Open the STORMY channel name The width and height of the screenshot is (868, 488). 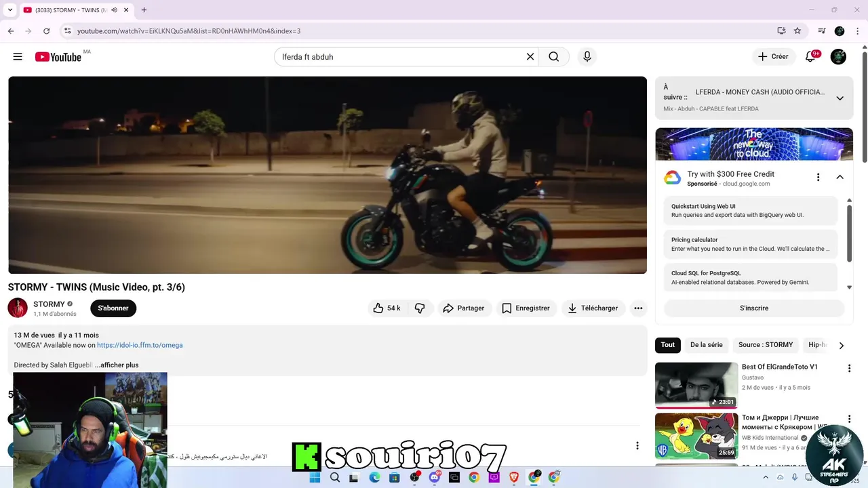49,304
